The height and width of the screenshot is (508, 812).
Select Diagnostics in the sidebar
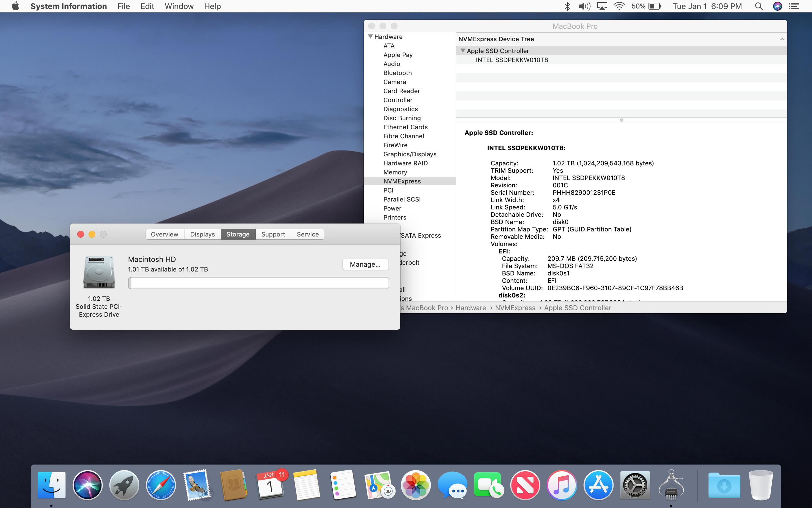tap(401, 109)
